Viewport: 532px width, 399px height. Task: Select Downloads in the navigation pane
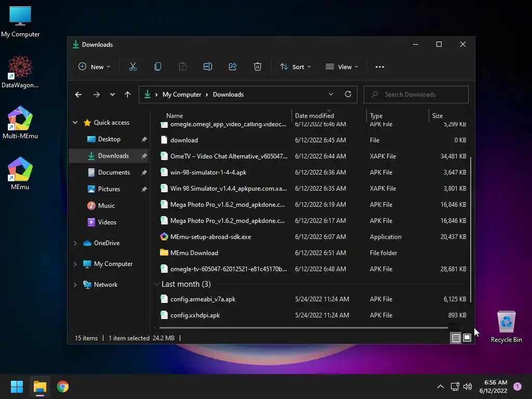[x=109, y=156]
